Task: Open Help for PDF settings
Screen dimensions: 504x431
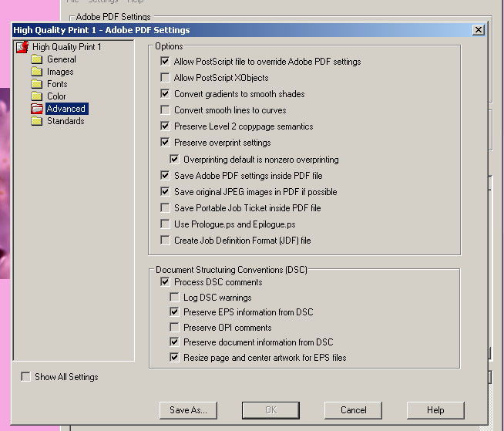Action: pyautogui.click(x=435, y=410)
